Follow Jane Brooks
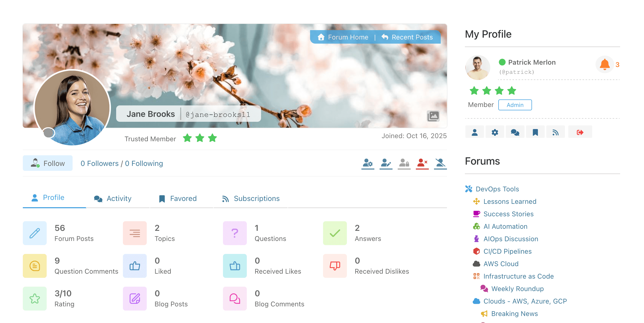The width and height of the screenshot is (644, 323). [x=48, y=163]
